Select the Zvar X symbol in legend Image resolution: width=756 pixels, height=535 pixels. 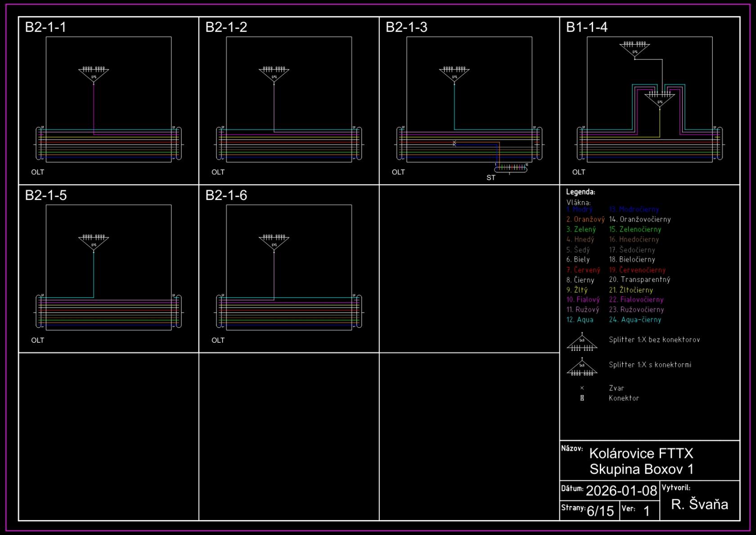tap(582, 388)
